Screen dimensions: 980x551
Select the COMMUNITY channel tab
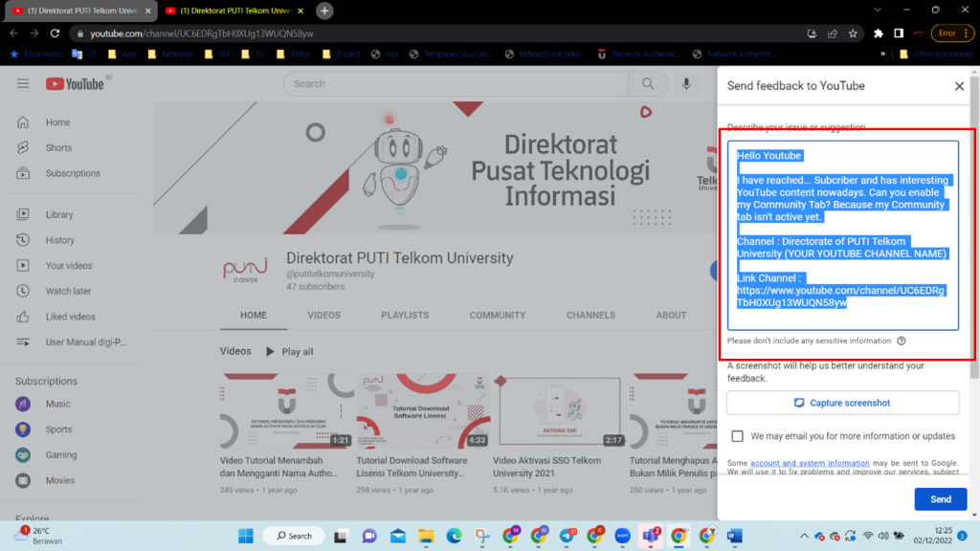498,316
